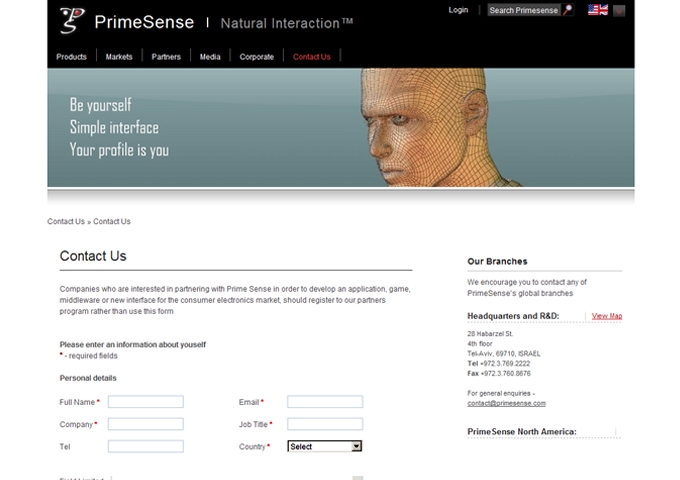Click the Tel-Aviv, 69710, ISRAEL line
Image resolution: width=680 pixels, height=480 pixels.
tap(503, 354)
